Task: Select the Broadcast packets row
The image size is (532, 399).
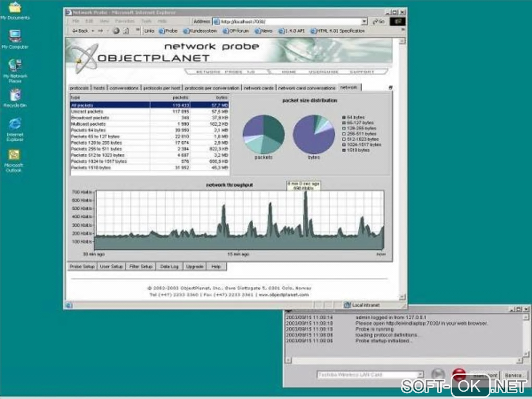Action: (149, 118)
